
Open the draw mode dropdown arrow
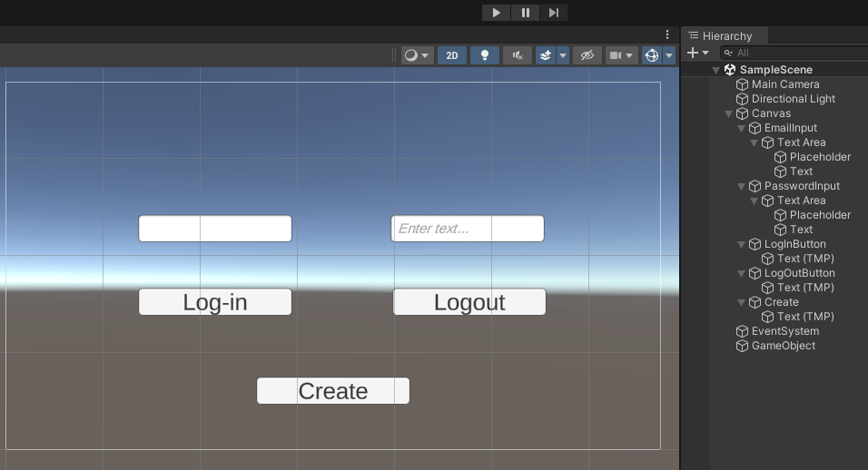(x=425, y=55)
